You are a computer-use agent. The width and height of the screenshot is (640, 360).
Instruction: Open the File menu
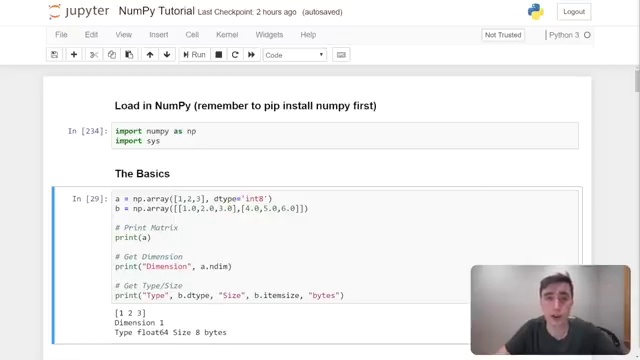coord(61,35)
